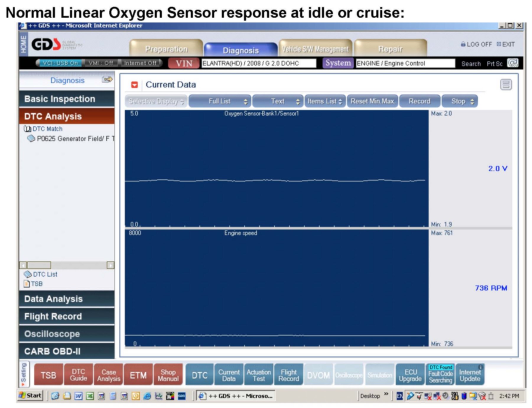
Task: Open the Full List dropdown
Action: point(220,101)
